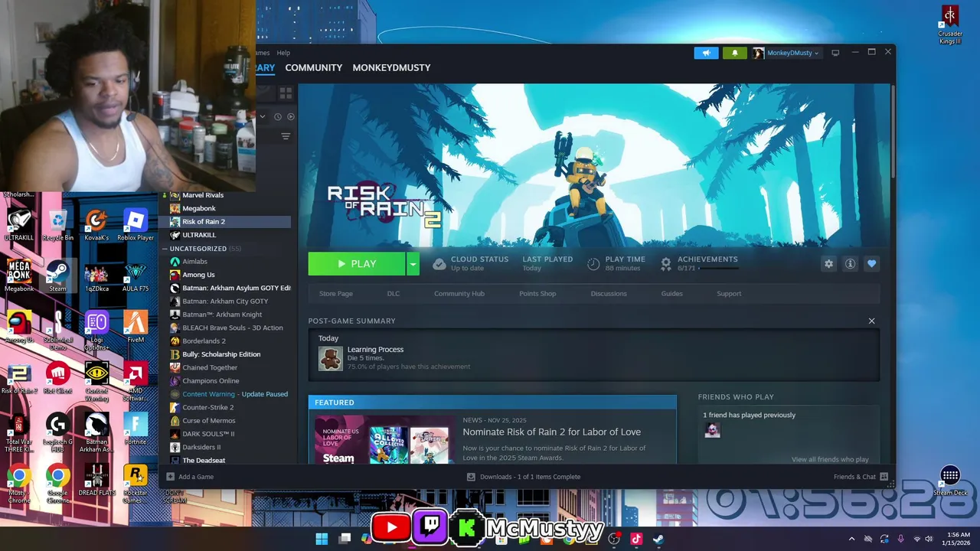Open the Nominate Risk of Rain 2 news headline

551,432
